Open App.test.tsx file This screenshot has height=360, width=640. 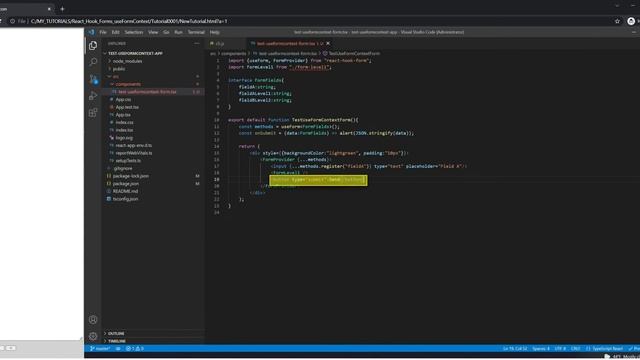click(x=127, y=107)
